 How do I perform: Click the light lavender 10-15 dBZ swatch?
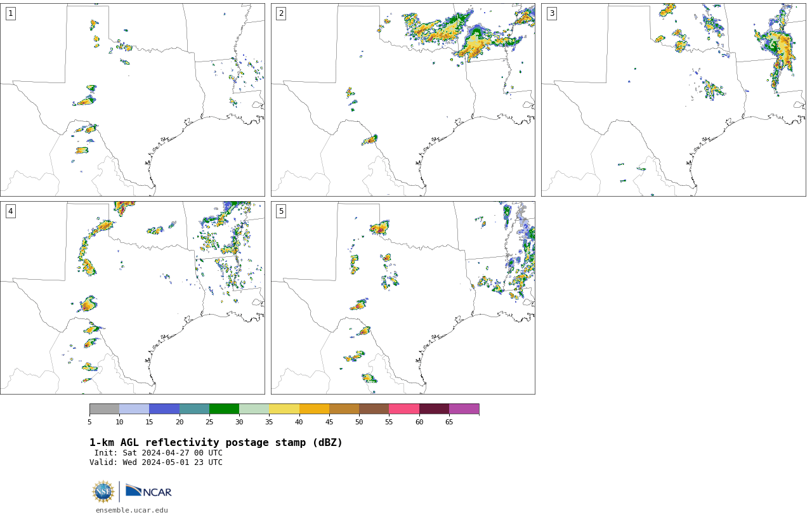(134, 409)
